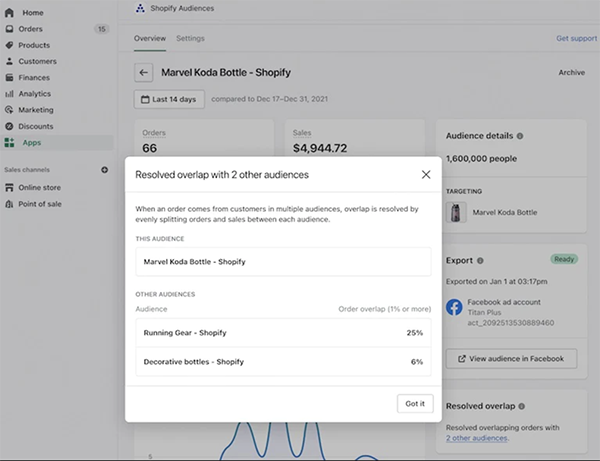Image resolution: width=600 pixels, height=461 pixels.
Task: Click the orders badge showing 15
Action: click(101, 29)
